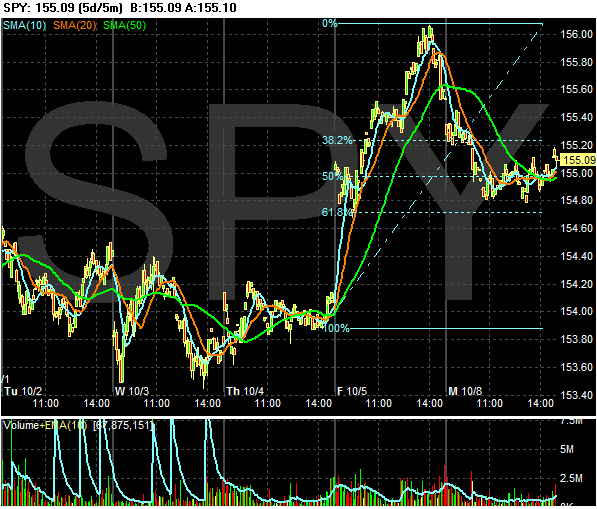The width and height of the screenshot is (597, 509).
Task: Click the 153.60 price axis label
Action: (x=576, y=367)
